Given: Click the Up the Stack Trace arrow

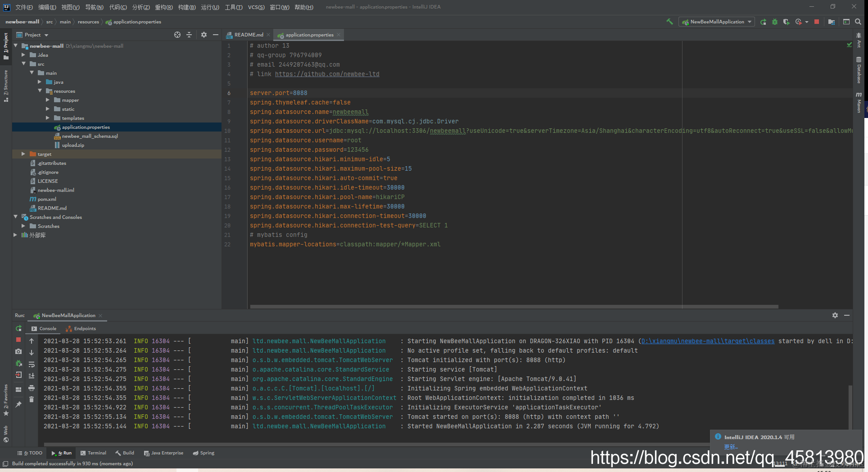Looking at the screenshot, I should pyautogui.click(x=32, y=341).
